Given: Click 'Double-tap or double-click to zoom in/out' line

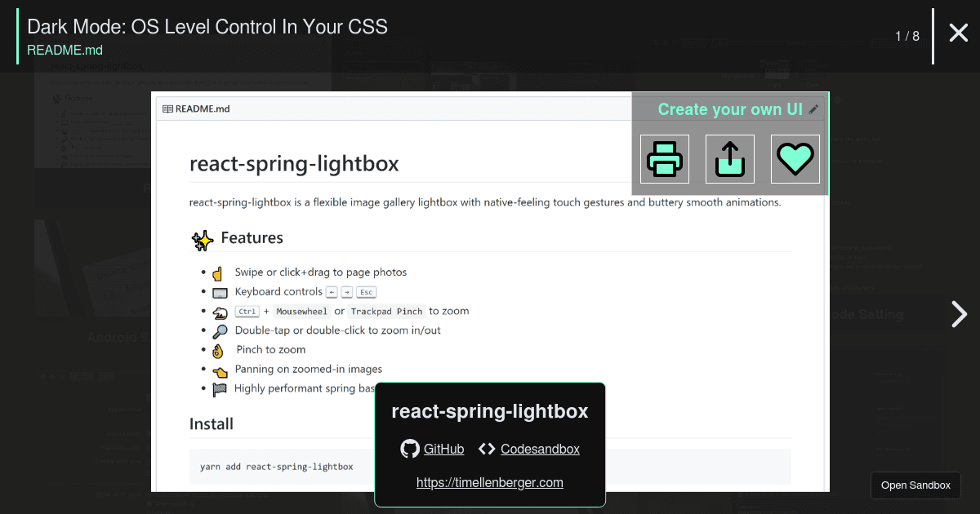Looking at the screenshot, I should [x=338, y=330].
